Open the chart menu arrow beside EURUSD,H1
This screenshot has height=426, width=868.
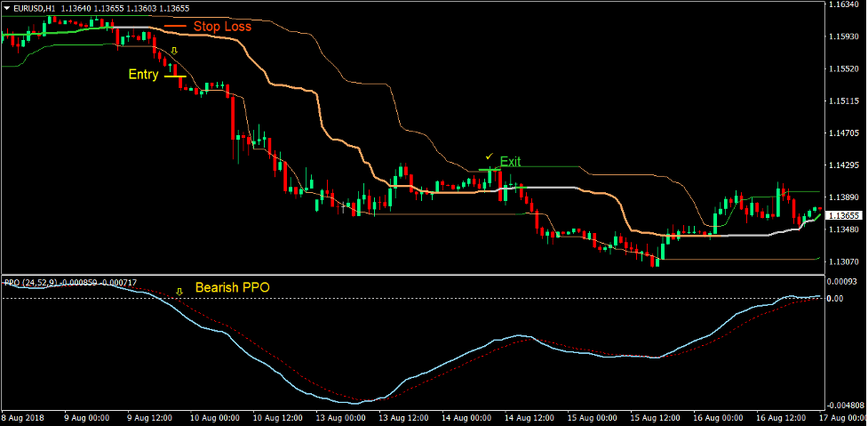[x=6, y=8]
